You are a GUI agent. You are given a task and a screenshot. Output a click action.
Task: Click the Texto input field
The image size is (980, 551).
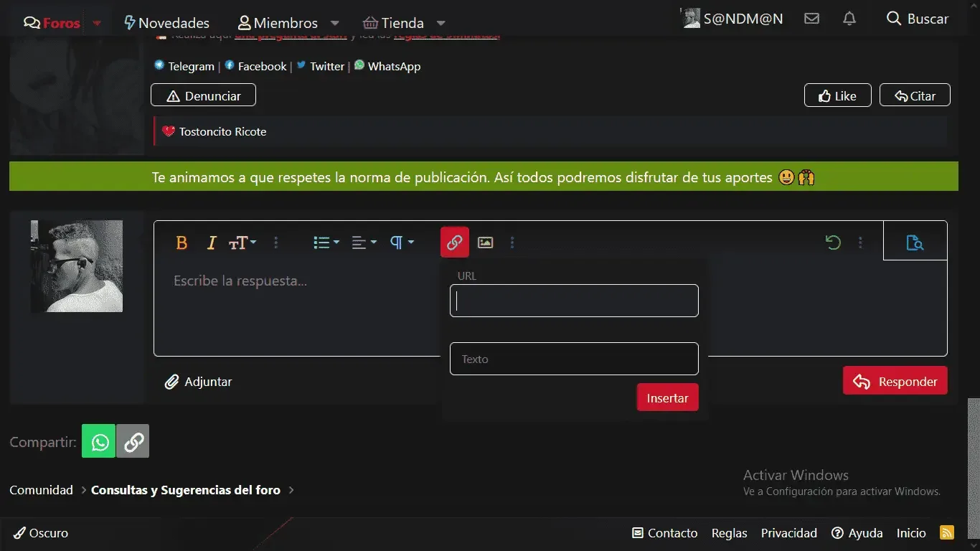click(x=574, y=359)
